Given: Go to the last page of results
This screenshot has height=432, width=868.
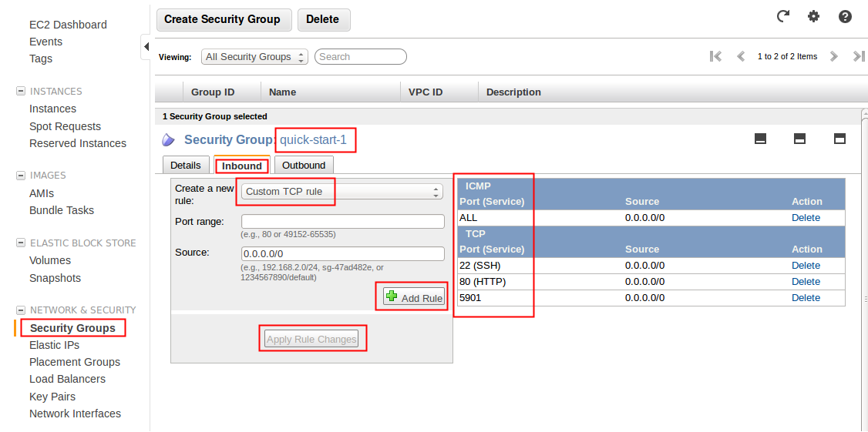Looking at the screenshot, I should point(858,56).
